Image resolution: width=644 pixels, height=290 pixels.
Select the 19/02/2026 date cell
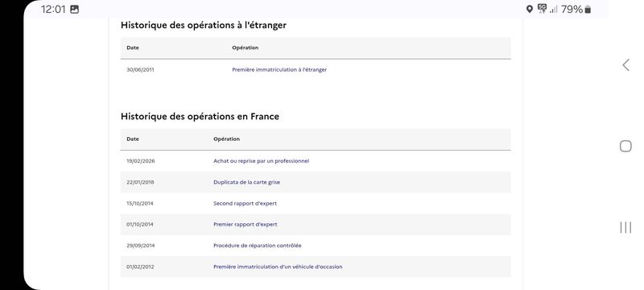140,161
